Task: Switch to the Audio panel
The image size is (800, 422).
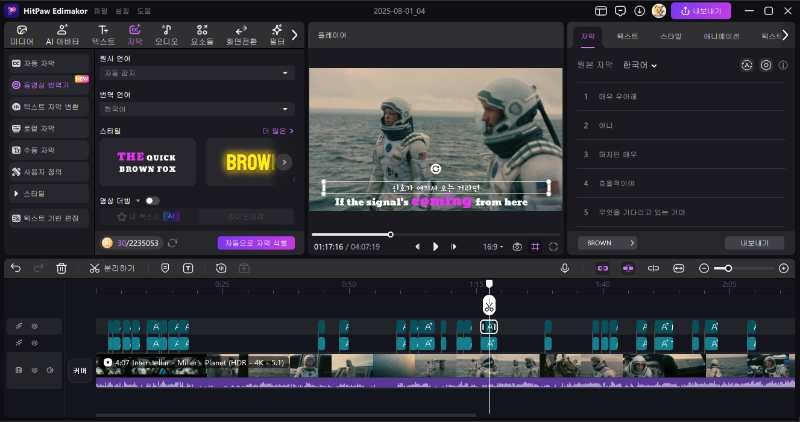Action: 166,35
